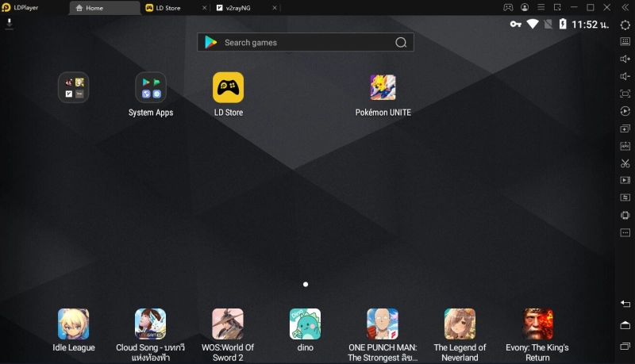Open the unnamed app folder
635x364 pixels.
point(73,87)
